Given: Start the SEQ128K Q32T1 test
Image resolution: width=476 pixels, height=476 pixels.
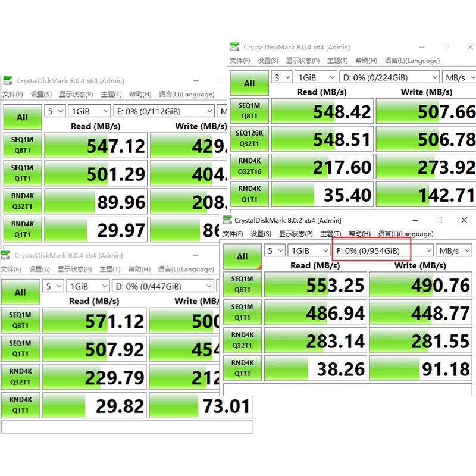Looking at the screenshot, I should click(x=249, y=139).
